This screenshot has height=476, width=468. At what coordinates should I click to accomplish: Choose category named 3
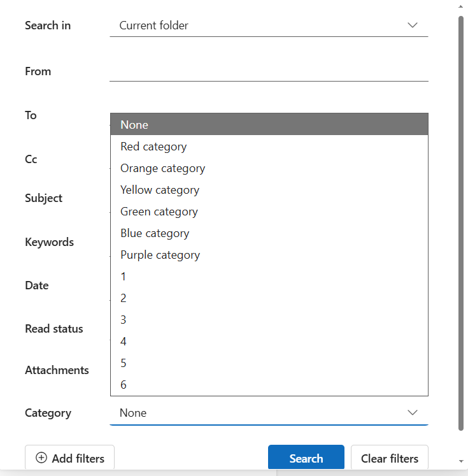[x=269, y=320]
